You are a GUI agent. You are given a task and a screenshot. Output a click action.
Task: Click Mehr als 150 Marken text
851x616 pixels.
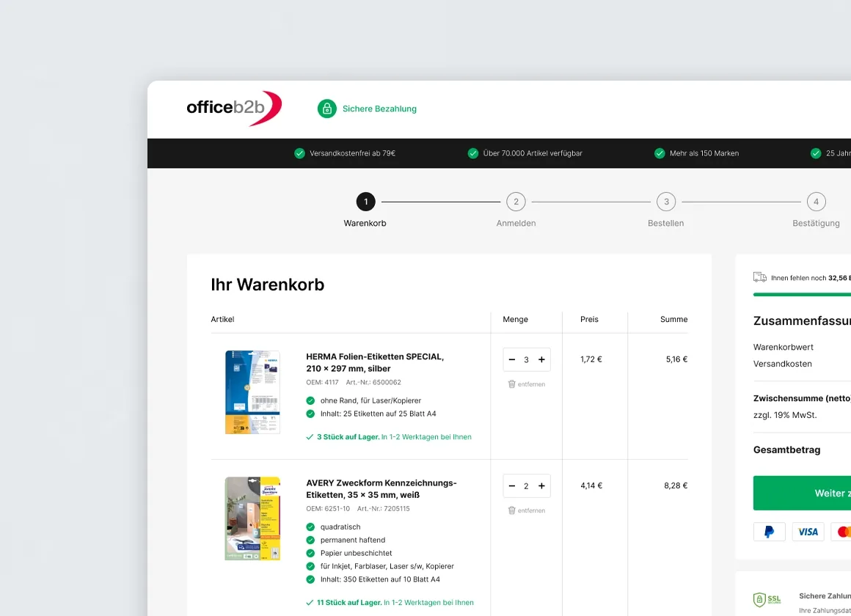(x=704, y=153)
